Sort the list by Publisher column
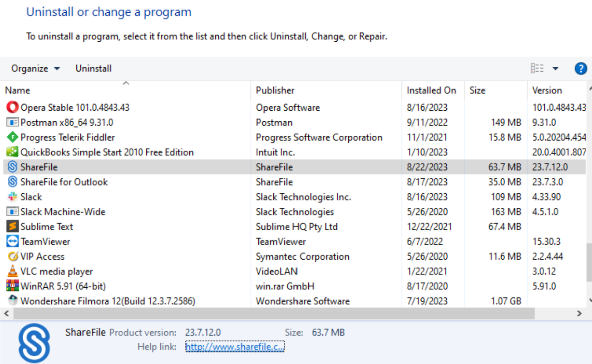Image resolution: width=592 pixels, height=364 pixels. click(275, 90)
